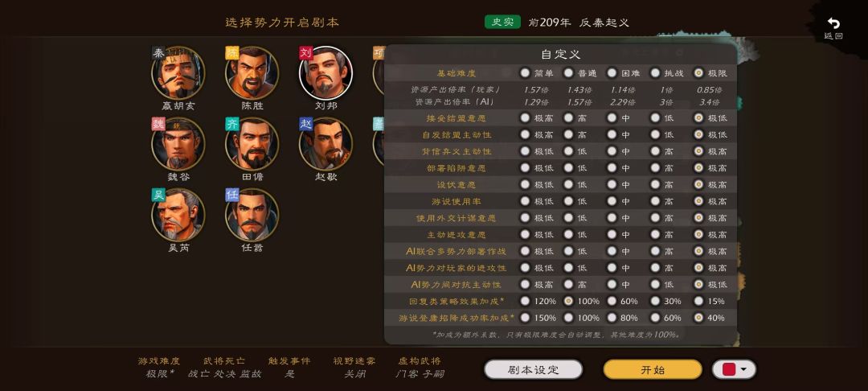
Task: Set 基础难度 to 简单
Action: coord(524,72)
